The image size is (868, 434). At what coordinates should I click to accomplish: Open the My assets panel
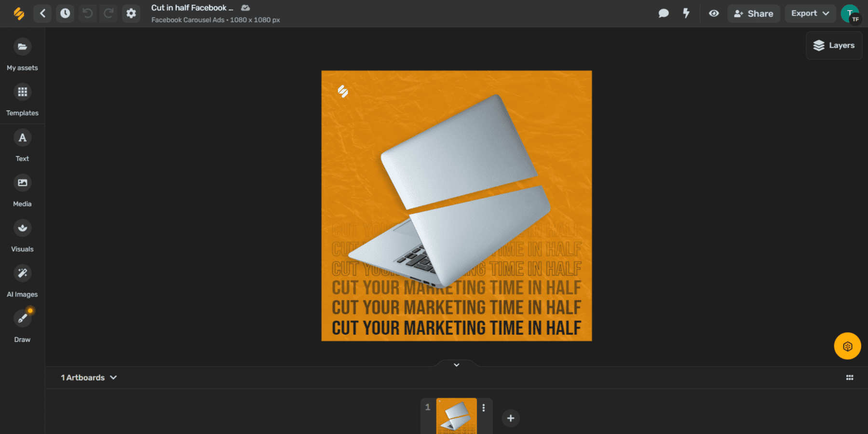pos(22,52)
